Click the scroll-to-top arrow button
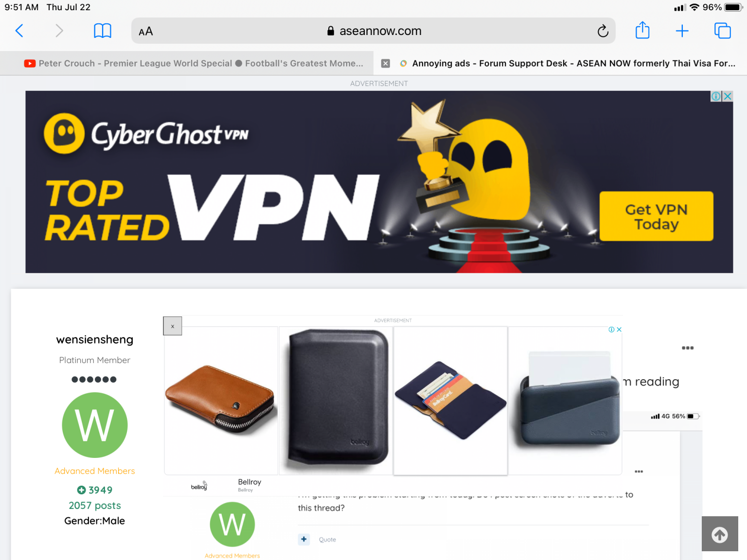747x560 pixels. (720, 534)
